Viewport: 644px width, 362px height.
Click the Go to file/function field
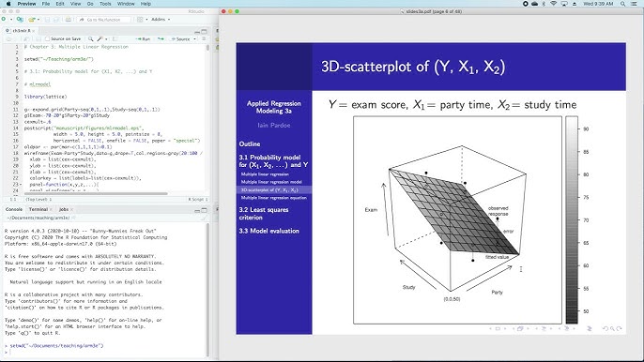point(104,20)
